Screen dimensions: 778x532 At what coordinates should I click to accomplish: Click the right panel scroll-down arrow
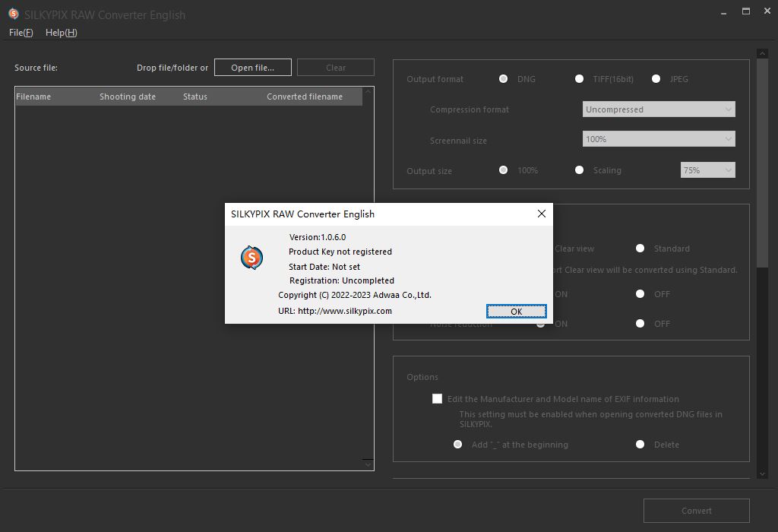point(762,473)
